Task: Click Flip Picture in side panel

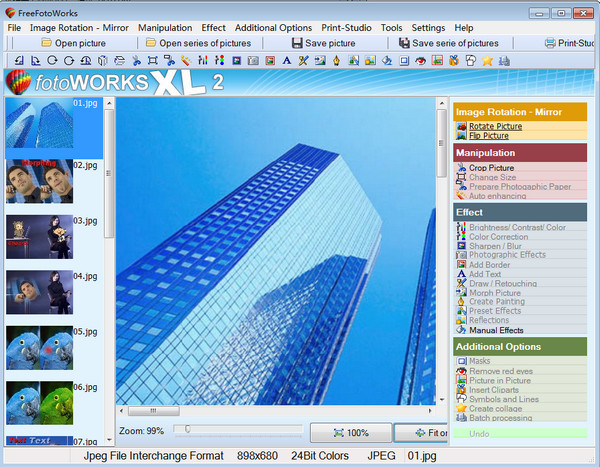Action: point(491,136)
